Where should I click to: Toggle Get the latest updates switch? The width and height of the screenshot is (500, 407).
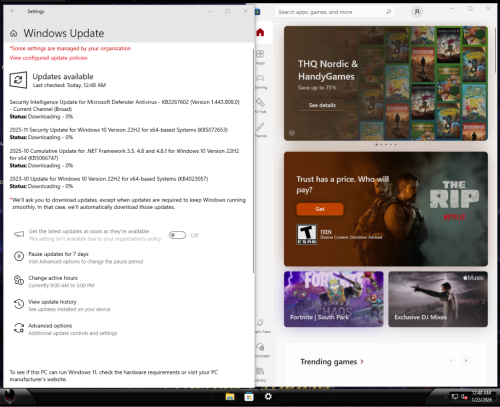(x=177, y=235)
